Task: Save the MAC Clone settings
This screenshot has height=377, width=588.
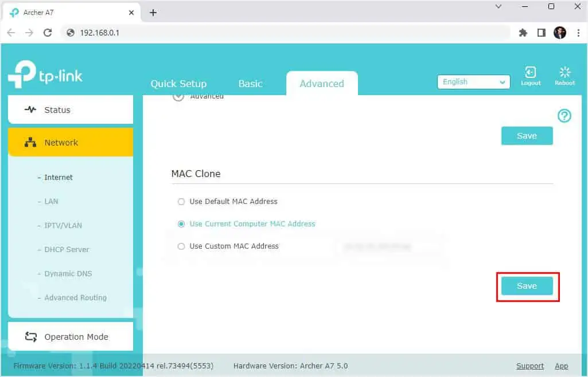Action: pyautogui.click(x=527, y=285)
